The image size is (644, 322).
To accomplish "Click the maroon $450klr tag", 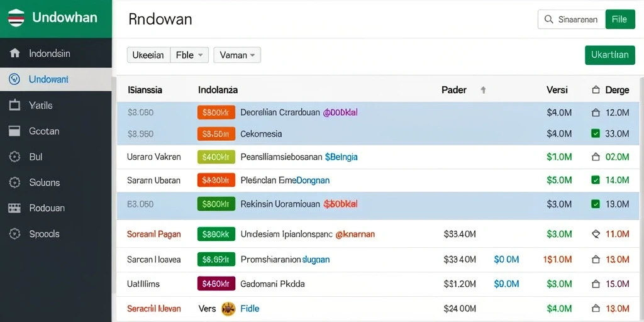I will pyautogui.click(x=216, y=284).
